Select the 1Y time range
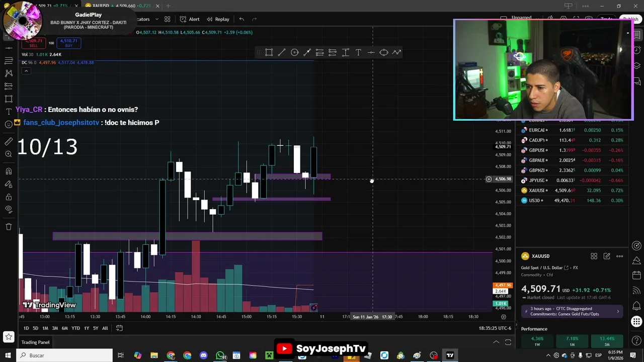Image resolution: width=644 pixels, height=362 pixels. pos(87,328)
